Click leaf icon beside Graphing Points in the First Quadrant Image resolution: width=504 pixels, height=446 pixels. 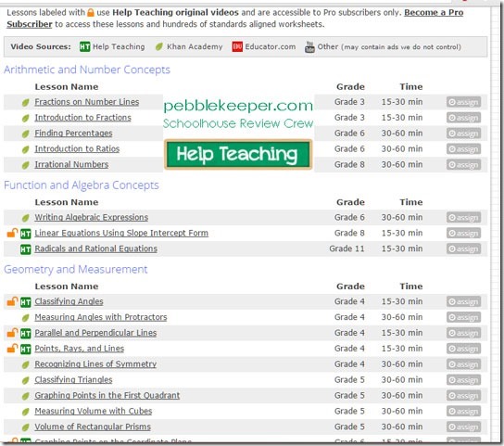pos(25,396)
